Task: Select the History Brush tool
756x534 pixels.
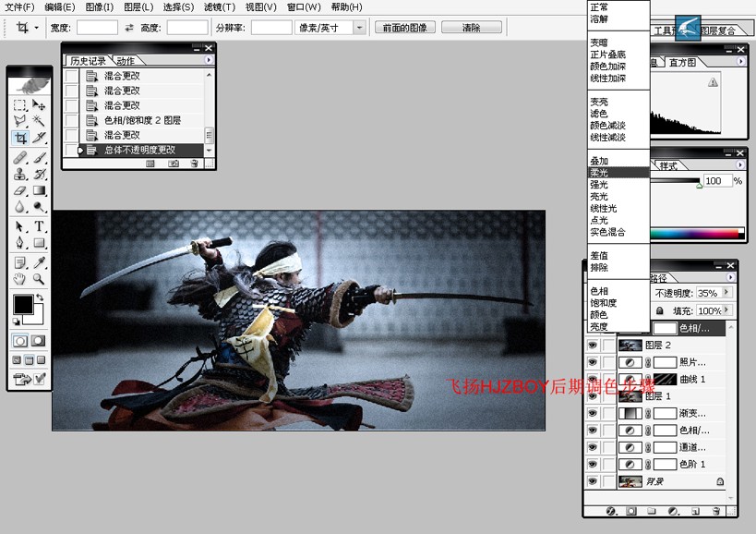Action: click(x=39, y=174)
